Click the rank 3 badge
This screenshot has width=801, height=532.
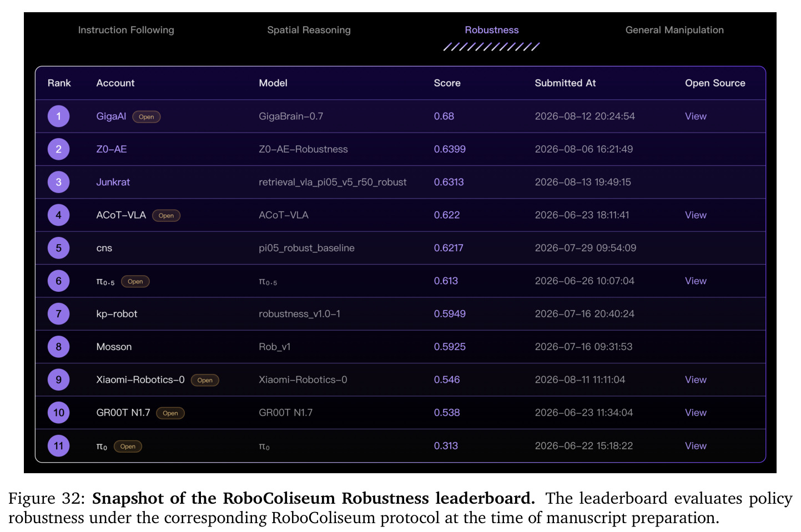[x=58, y=182]
